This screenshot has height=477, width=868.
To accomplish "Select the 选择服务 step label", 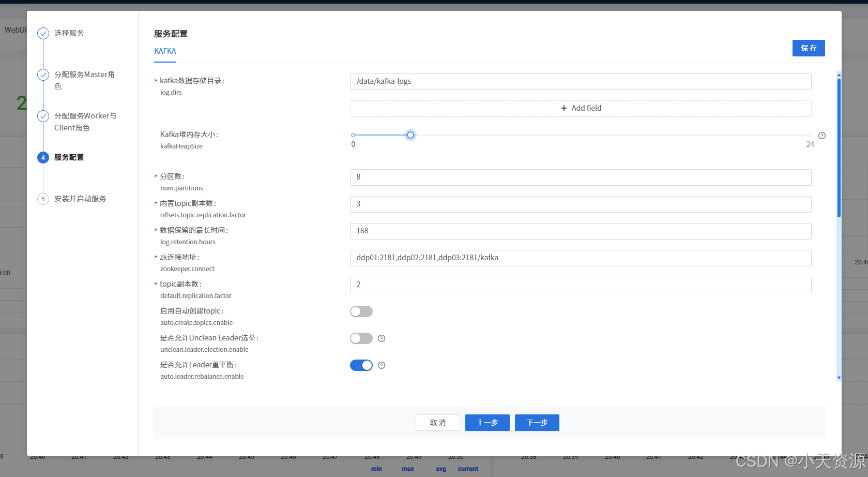I will tap(69, 33).
